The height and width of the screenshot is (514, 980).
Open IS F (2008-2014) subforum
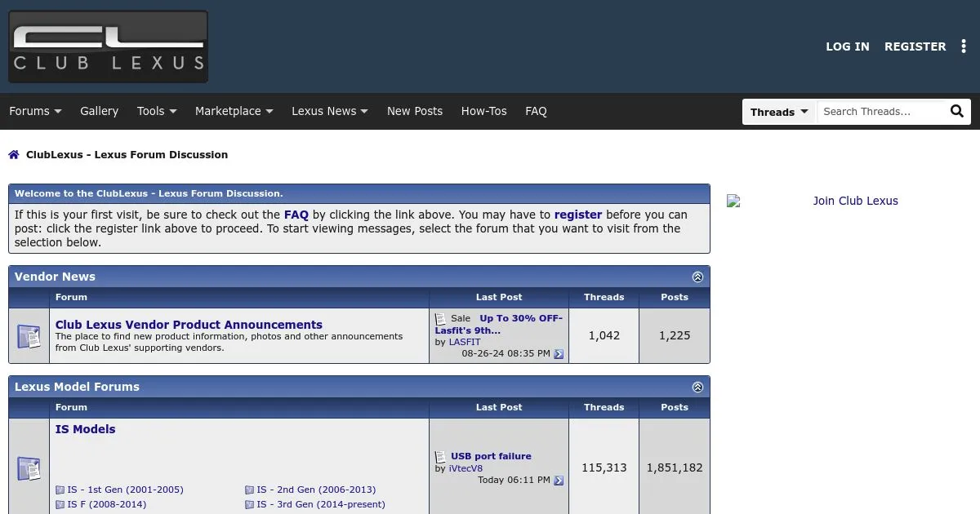click(107, 505)
